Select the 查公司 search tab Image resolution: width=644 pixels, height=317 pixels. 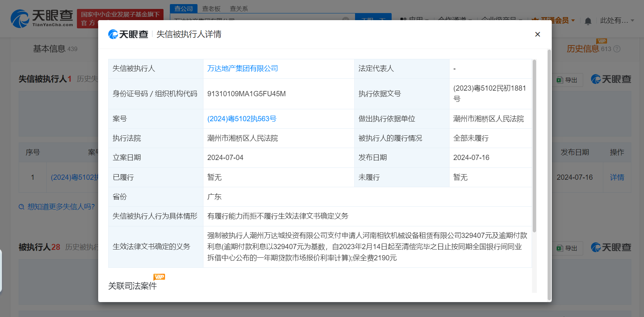(184, 8)
